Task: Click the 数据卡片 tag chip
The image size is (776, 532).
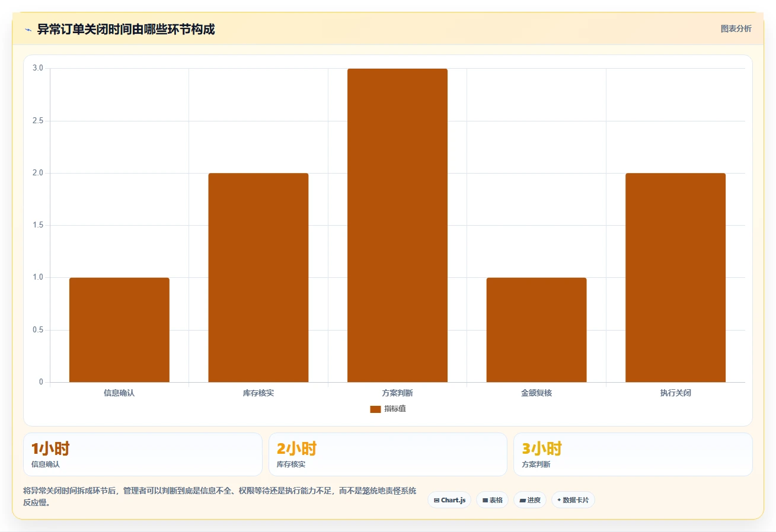Action: click(573, 500)
